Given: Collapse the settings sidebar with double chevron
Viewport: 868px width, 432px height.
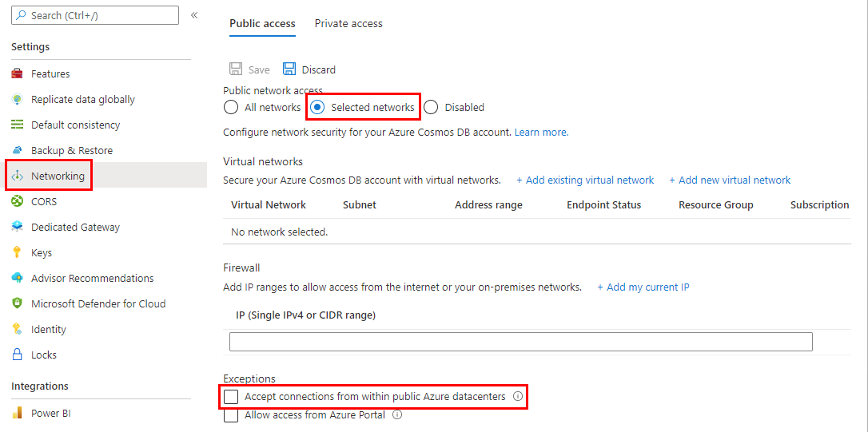Looking at the screenshot, I should [x=194, y=15].
